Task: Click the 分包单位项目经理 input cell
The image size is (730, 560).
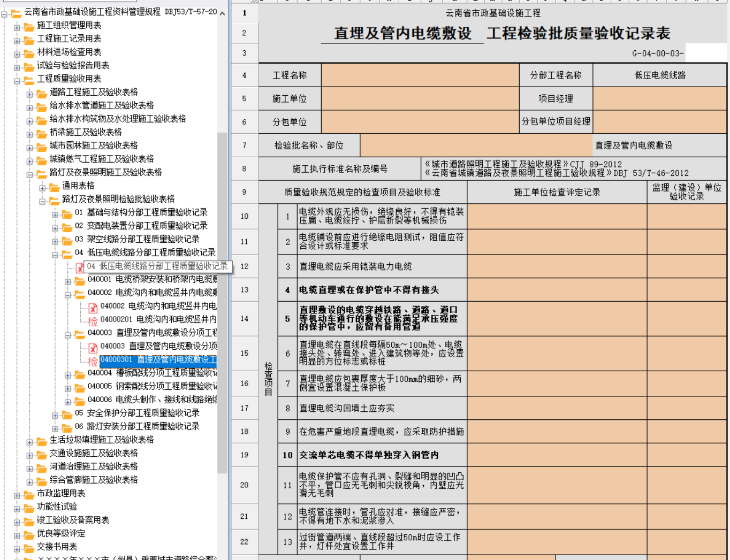Action: 659,122
